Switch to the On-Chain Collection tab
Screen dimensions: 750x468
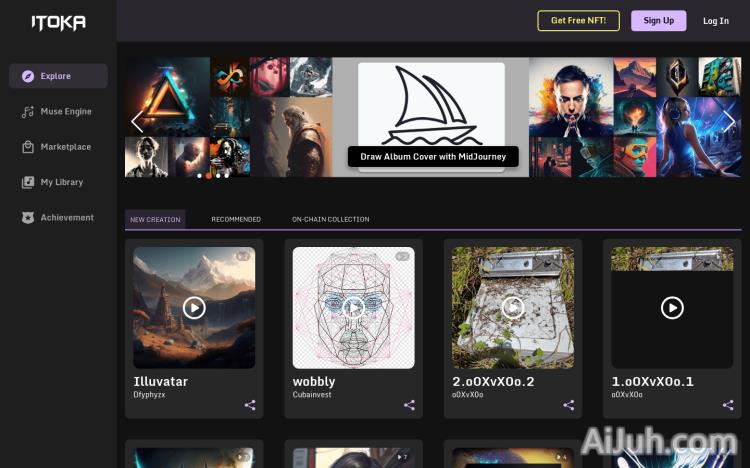(331, 219)
